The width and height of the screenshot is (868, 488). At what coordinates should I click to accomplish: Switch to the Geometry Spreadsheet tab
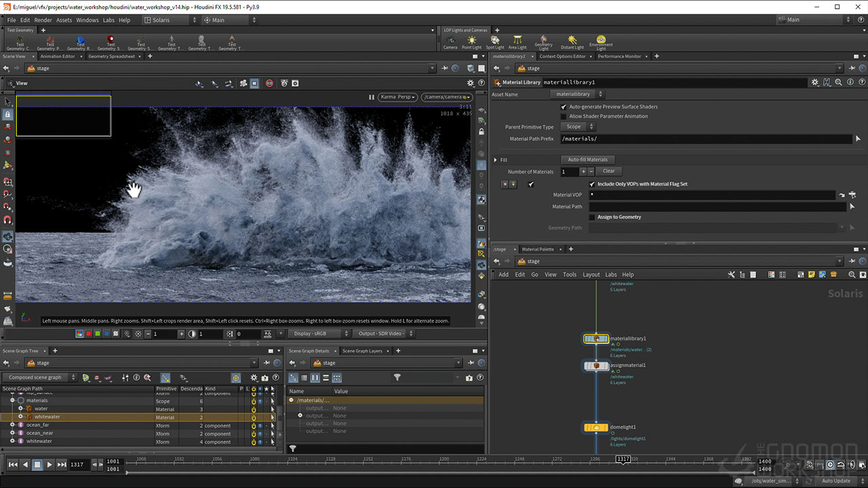pos(111,56)
